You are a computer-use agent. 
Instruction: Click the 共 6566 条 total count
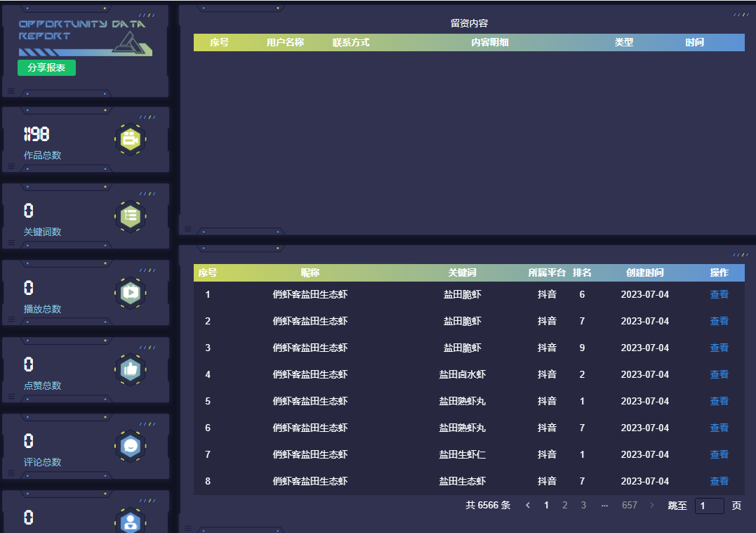pyautogui.click(x=488, y=505)
